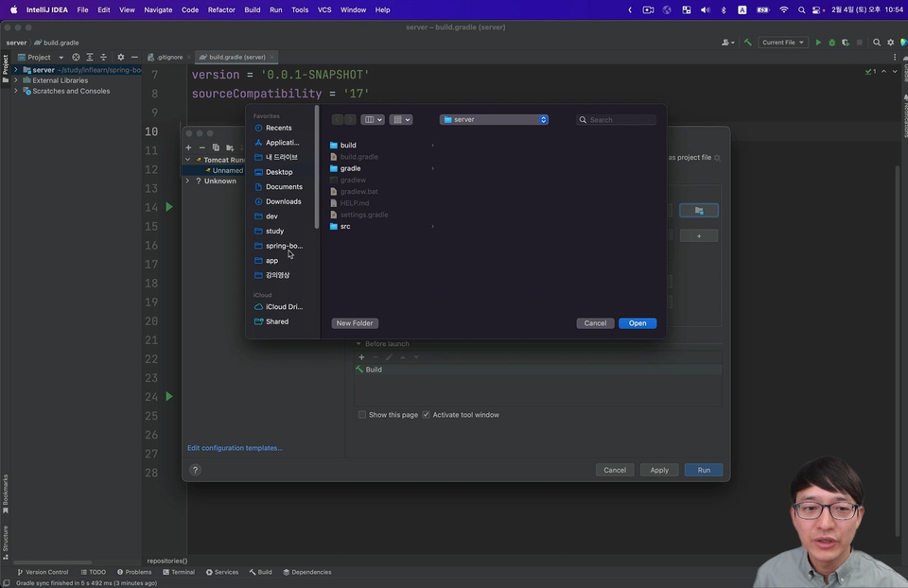The image size is (908, 588).
Task: Open the Edit configuration templates link
Action: [x=235, y=448]
